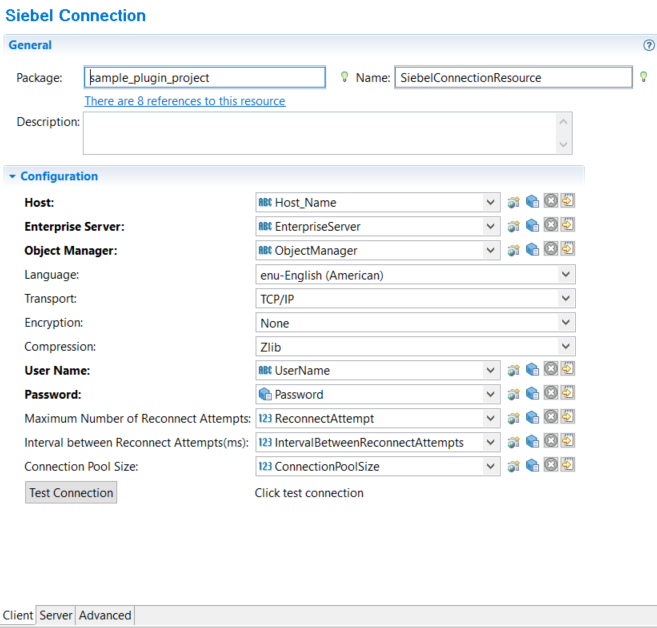Click the Description scrollbar up arrow
657x628 pixels.
click(x=564, y=122)
